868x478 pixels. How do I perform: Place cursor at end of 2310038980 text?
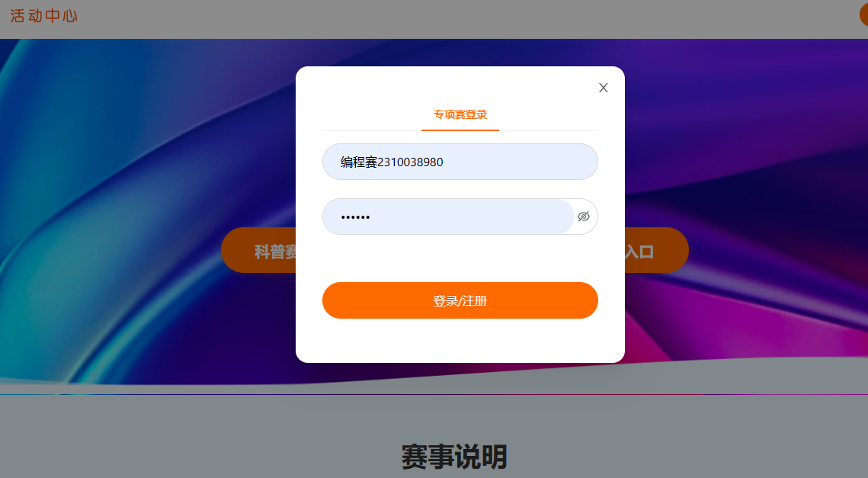click(x=444, y=162)
